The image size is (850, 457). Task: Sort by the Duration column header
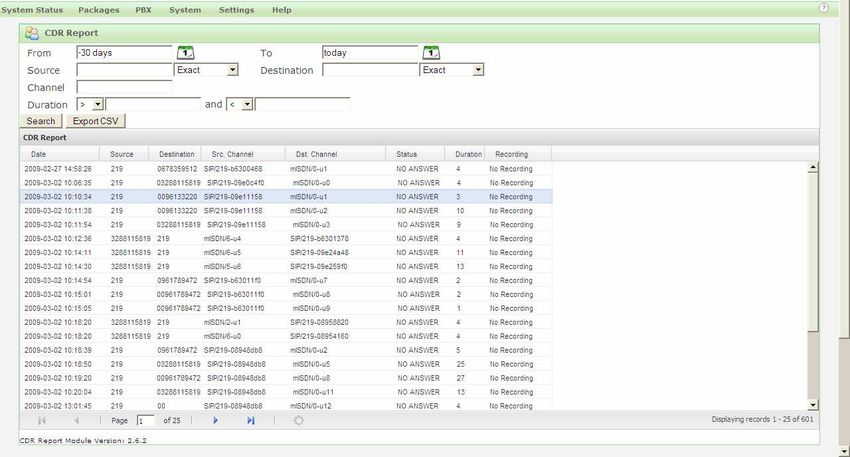click(468, 154)
